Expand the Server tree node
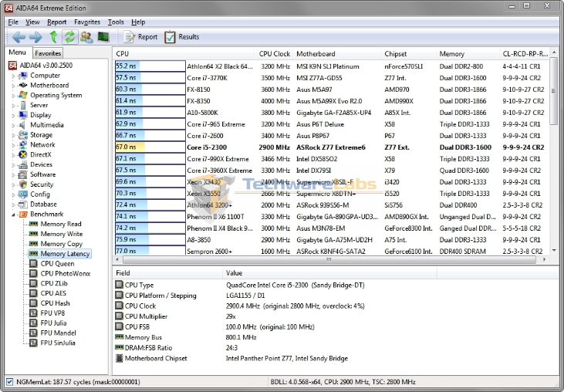This screenshot has height=392, width=564. [13, 106]
